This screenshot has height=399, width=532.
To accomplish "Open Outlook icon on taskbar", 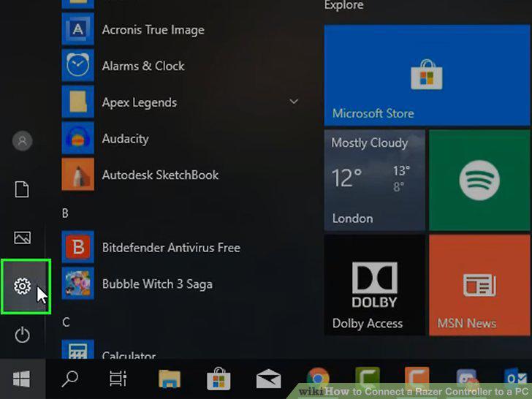I will (x=516, y=379).
